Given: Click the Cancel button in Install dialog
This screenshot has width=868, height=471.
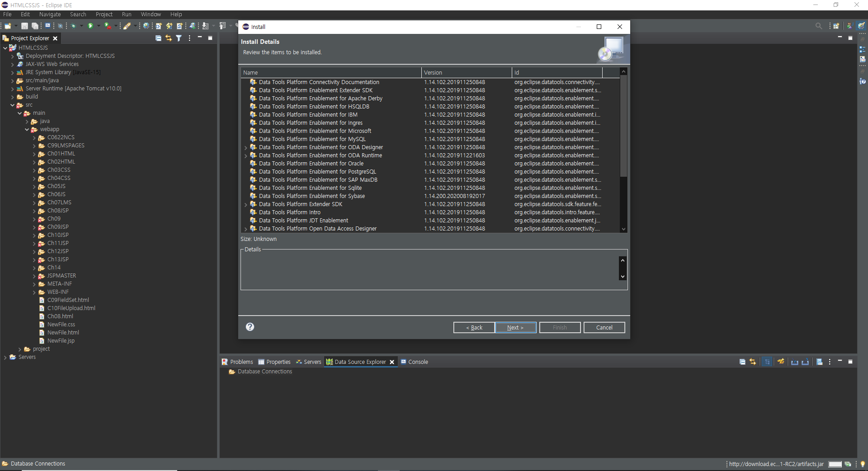Looking at the screenshot, I should click(x=604, y=328).
